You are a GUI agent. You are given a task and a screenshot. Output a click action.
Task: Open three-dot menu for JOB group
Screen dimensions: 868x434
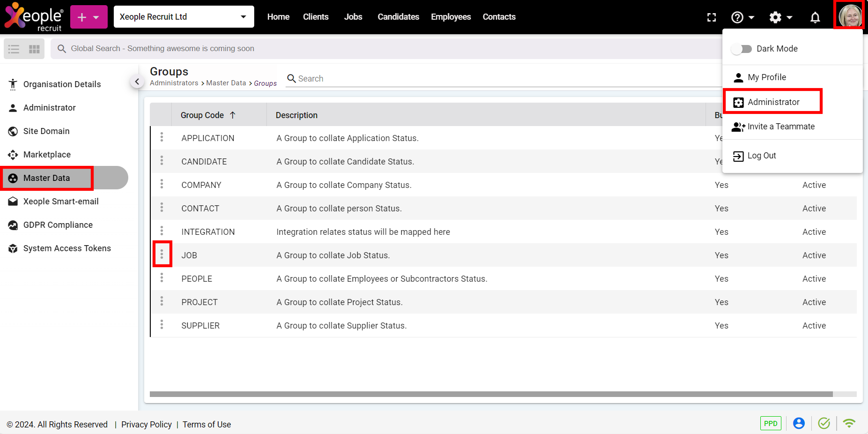pos(162,254)
